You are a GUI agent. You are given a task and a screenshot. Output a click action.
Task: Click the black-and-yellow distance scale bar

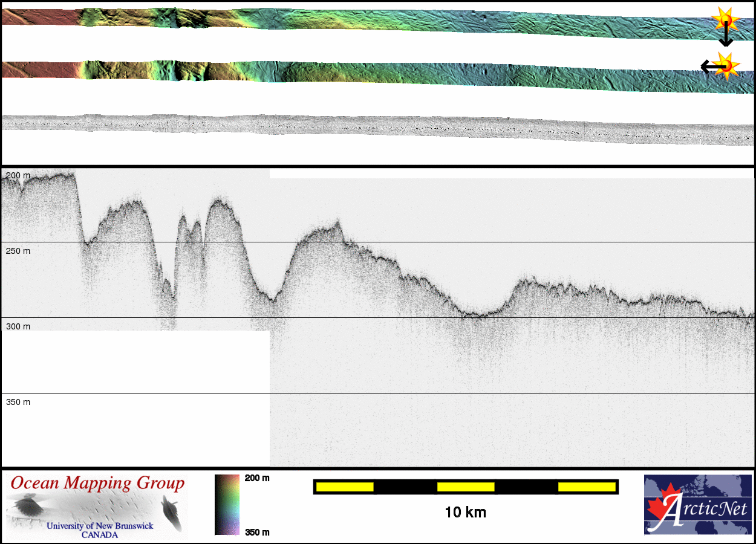point(465,487)
